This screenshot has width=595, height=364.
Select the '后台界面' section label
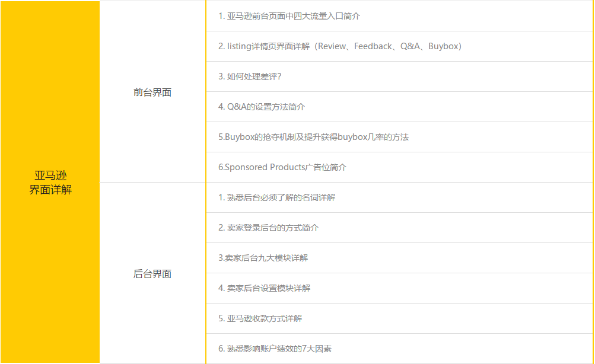(x=152, y=274)
